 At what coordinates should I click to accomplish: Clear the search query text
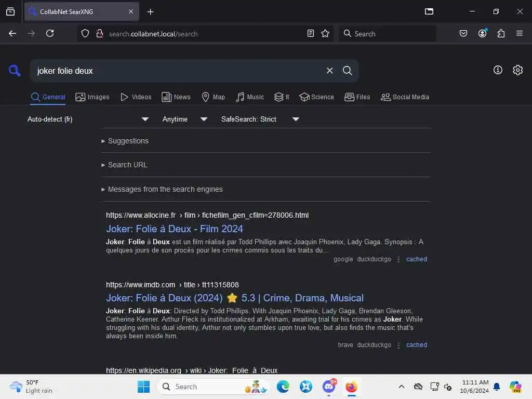pos(329,71)
